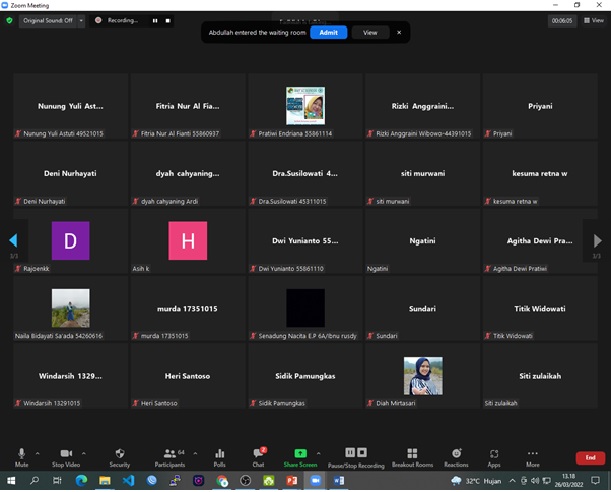Open the Apps icon
Image resolution: width=614 pixels, height=492 pixels.
pyautogui.click(x=494, y=455)
